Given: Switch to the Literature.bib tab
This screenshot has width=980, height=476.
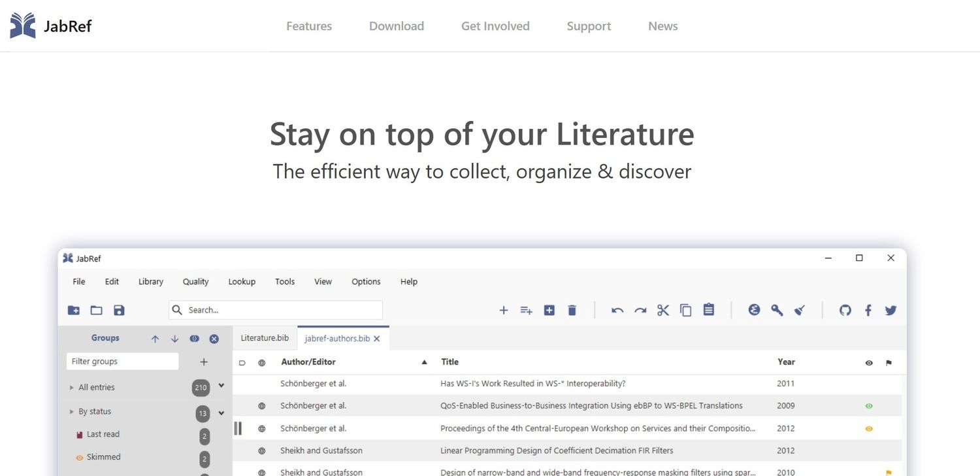Looking at the screenshot, I should (x=265, y=338).
